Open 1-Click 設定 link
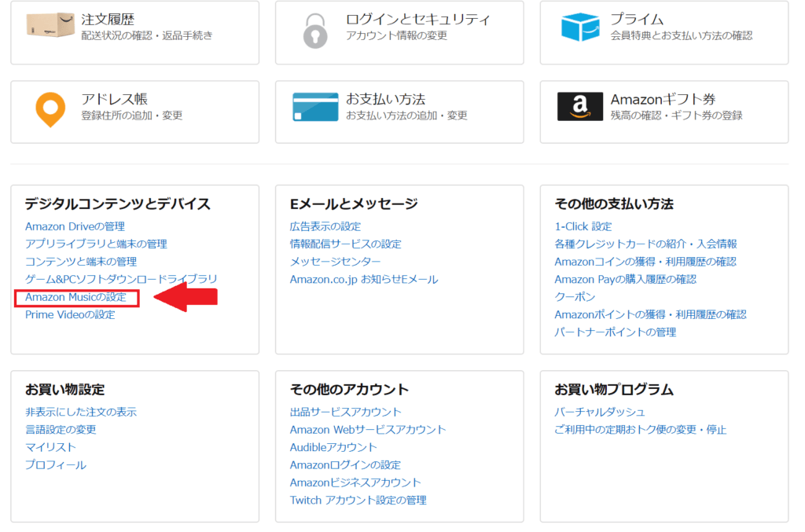Viewport: 805px width, 532px height. (x=583, y=226)
